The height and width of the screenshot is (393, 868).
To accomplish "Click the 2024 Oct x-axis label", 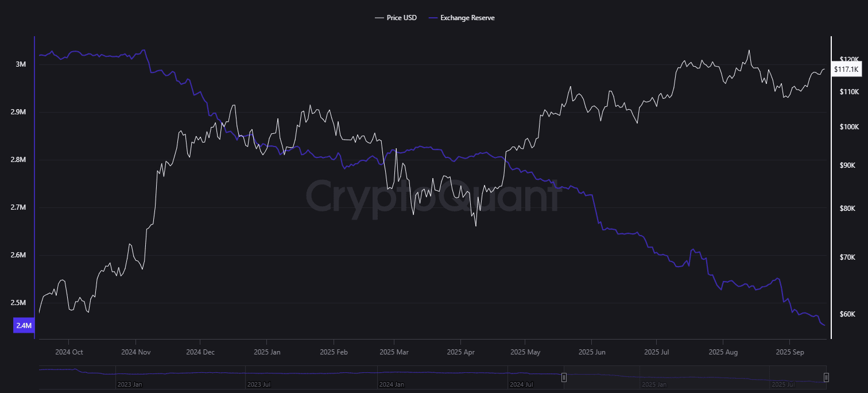I will [x=69, y=352].
